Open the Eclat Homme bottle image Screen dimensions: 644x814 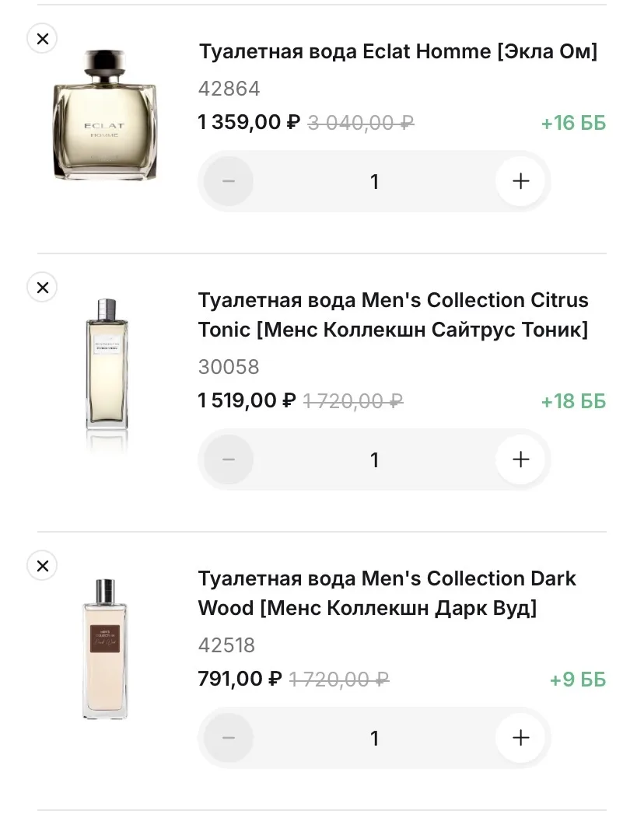[x=105, y=115]
